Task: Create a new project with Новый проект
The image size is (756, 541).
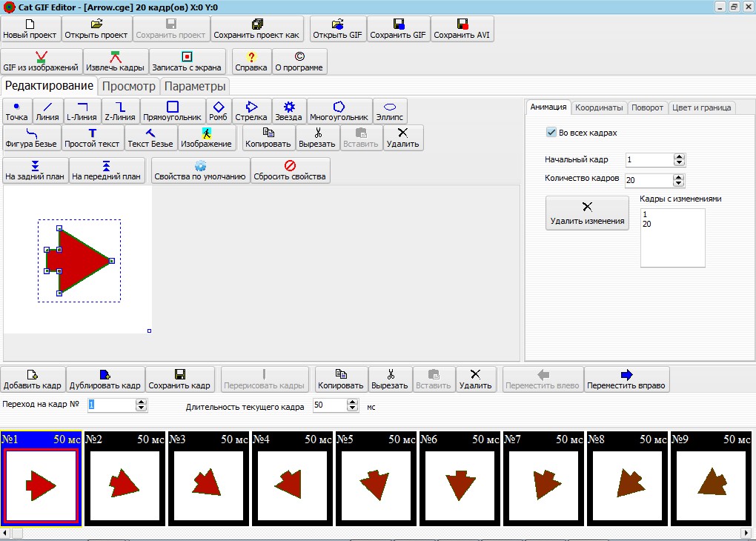Action: (31, 29)
